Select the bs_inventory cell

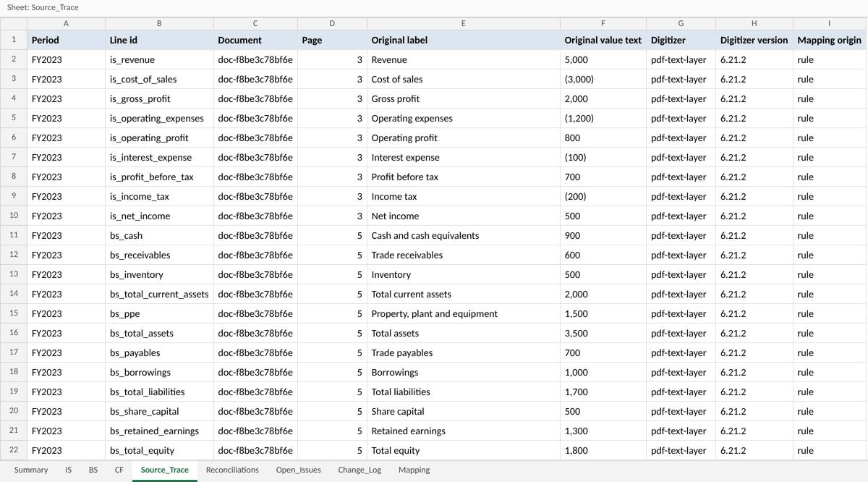point(159,274)
